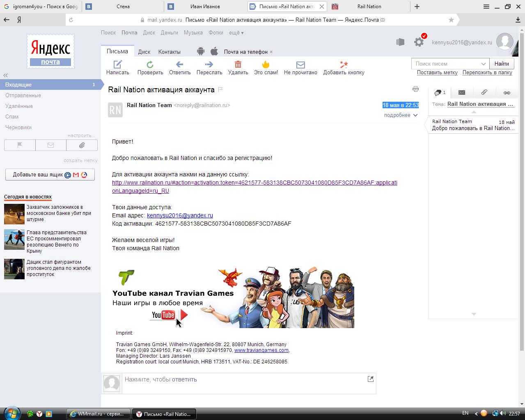Mark letter unread with envelope icon
Screen dimensions: 525x420
point(300,65)
